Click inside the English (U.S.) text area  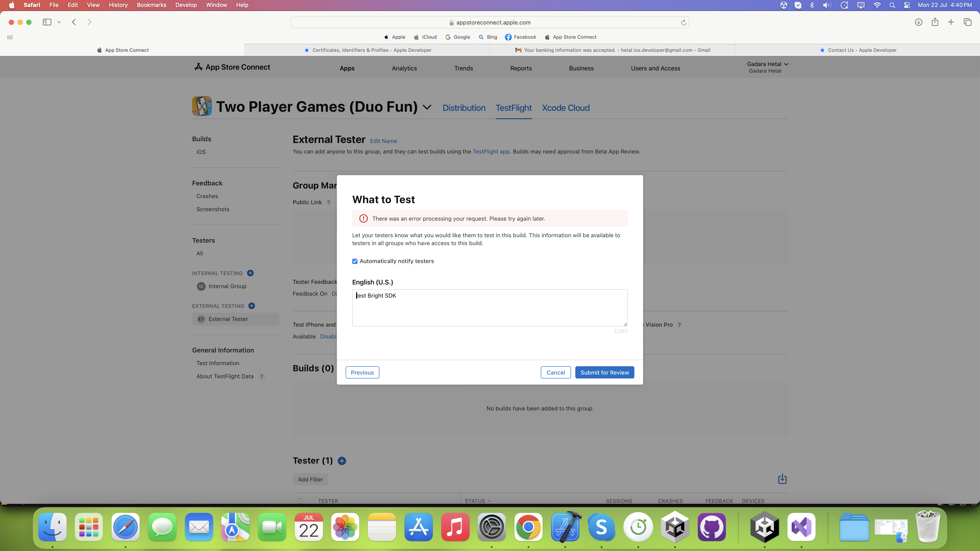click(x=489, y=308)
